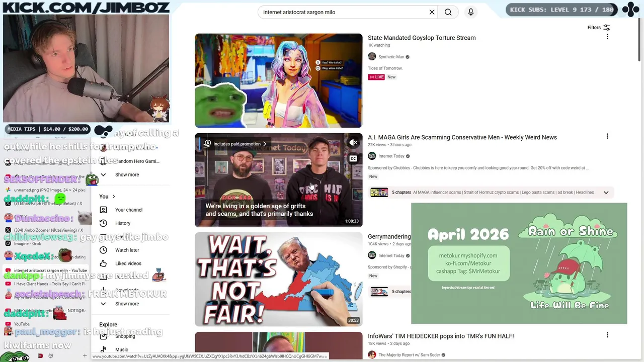Open State-Mandated Goyslop Torture Stream title
The width and height of the screenshot is (644, 362).
[422, 38]
